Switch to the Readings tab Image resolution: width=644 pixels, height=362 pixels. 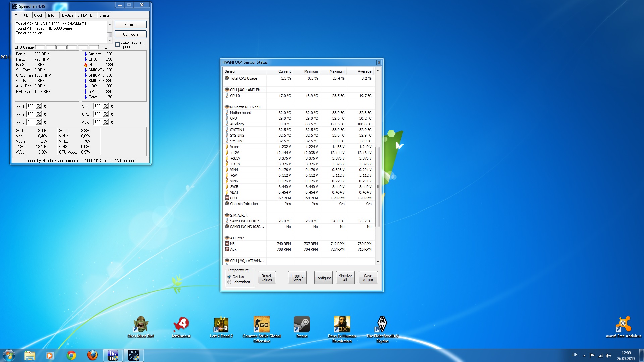click(22, 15)
